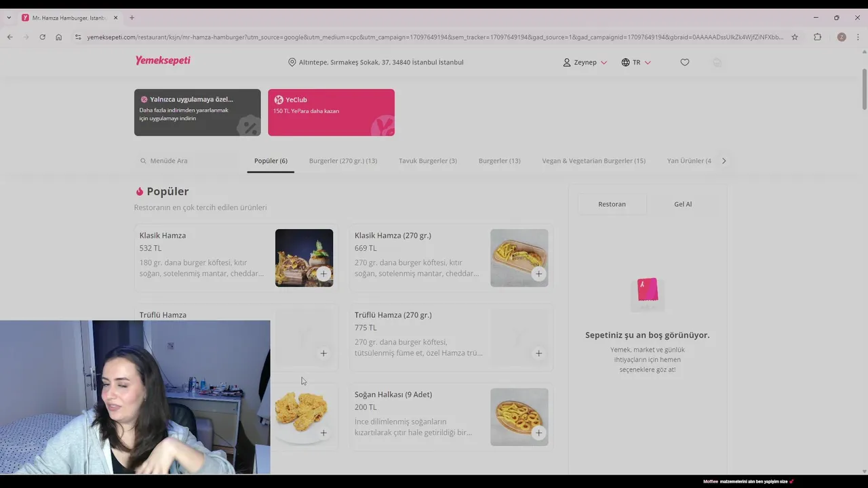The width and height of the screenshot is (868, 488).
Task: Add Trüflü Hamza with its plus icon
Action: (x=323, y=353)
